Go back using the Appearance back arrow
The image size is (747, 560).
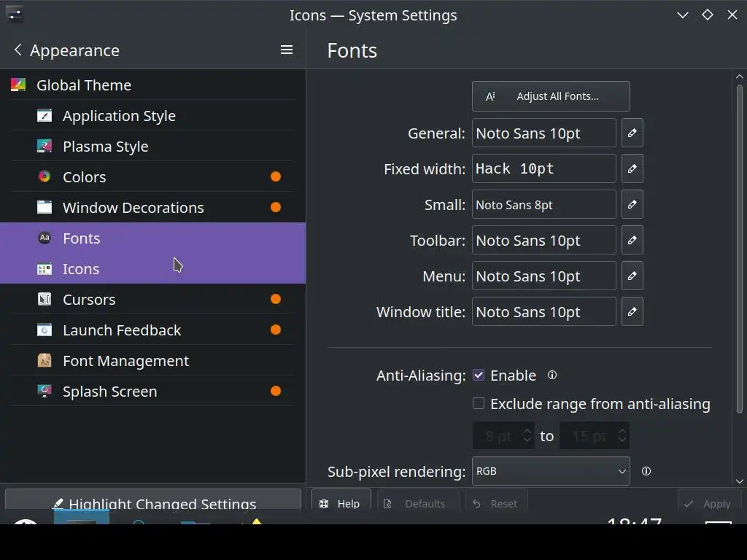pos(18,50)
